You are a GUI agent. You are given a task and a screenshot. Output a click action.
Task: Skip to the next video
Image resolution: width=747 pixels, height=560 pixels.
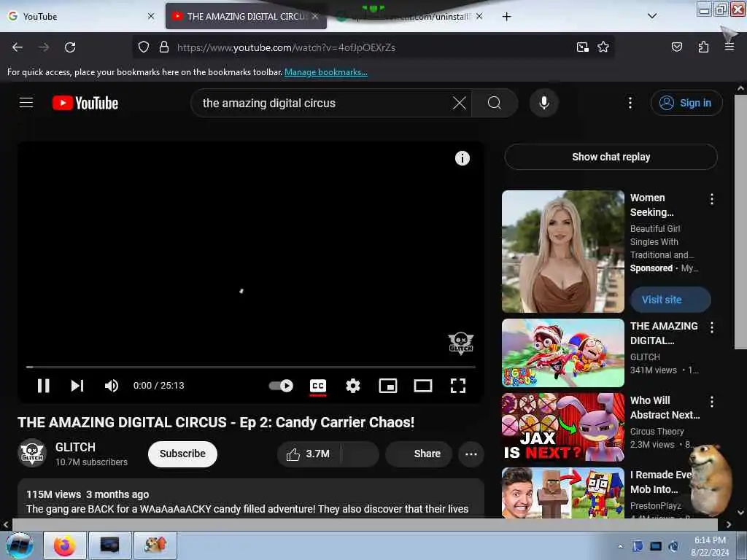tap(77, 386)
